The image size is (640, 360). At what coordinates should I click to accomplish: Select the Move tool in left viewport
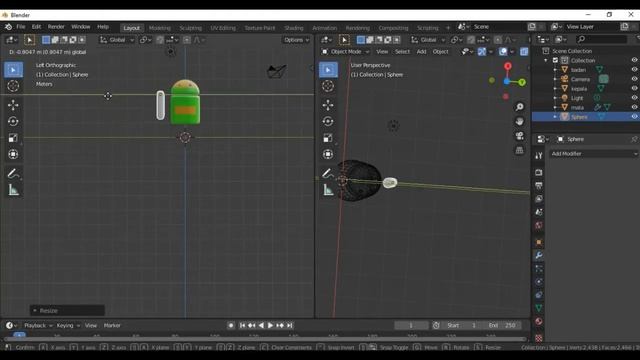(13, 105)
